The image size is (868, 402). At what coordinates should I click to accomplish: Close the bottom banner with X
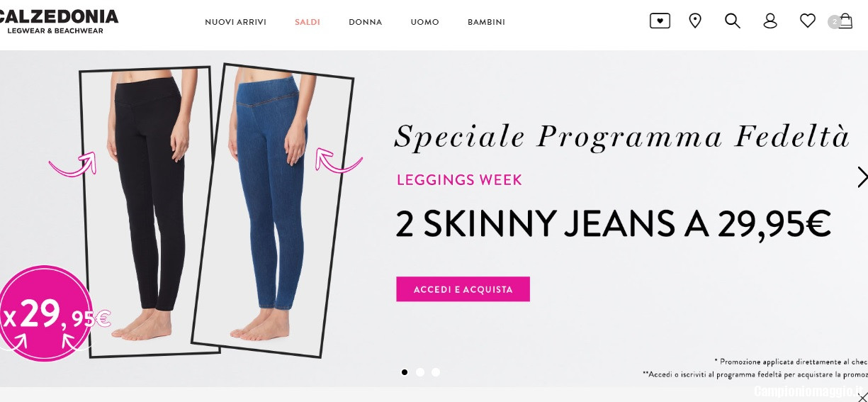pos(862,396)
